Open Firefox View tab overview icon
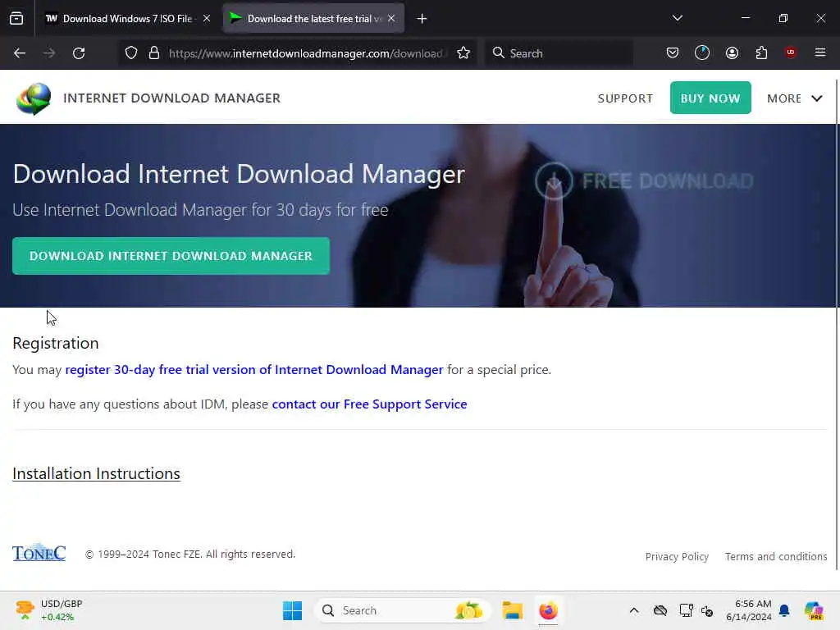 coord(16,19)
